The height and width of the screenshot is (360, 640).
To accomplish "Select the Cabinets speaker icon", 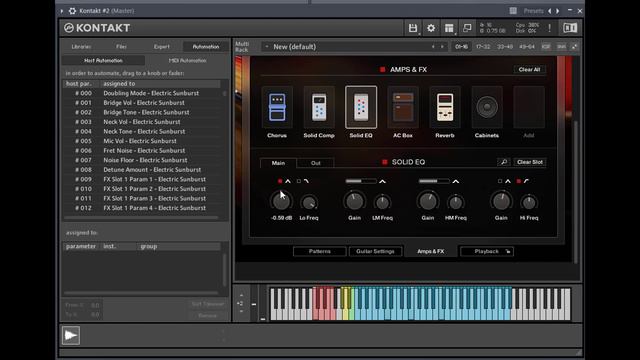I will 487,107.
